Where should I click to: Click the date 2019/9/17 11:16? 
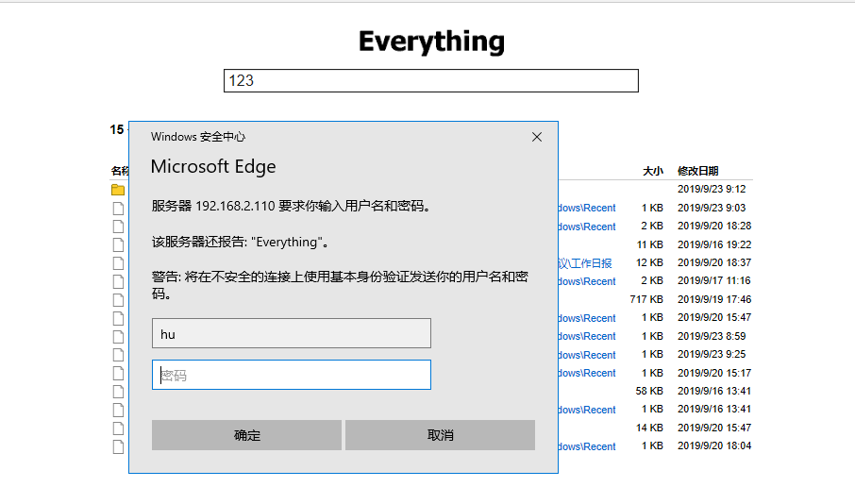[x=714, y=280]
